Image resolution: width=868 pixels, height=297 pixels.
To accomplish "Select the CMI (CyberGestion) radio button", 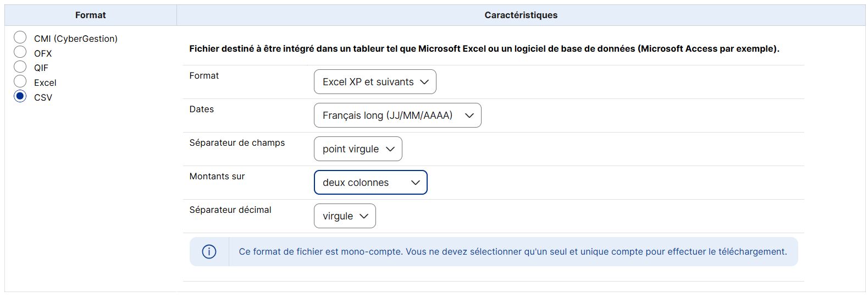I will pos(20,37).
